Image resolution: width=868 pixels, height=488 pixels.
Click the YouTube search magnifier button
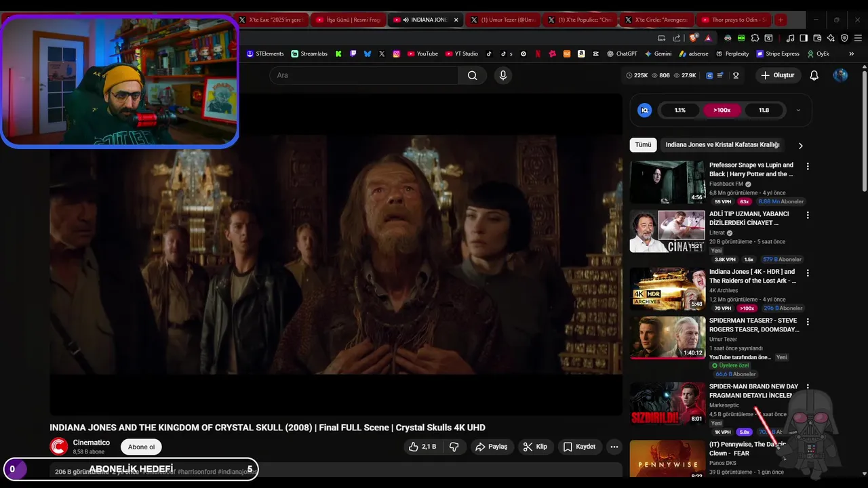pos(473,75)
